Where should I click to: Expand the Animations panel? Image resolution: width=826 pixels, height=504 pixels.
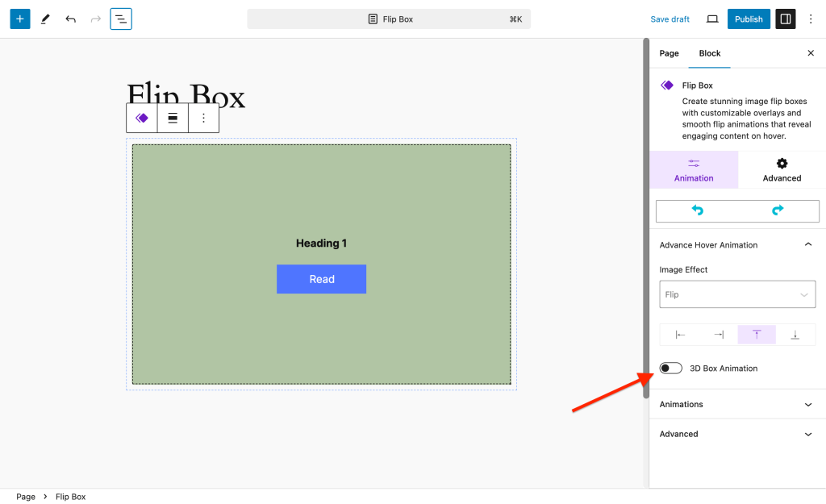(x=737, y=404)
